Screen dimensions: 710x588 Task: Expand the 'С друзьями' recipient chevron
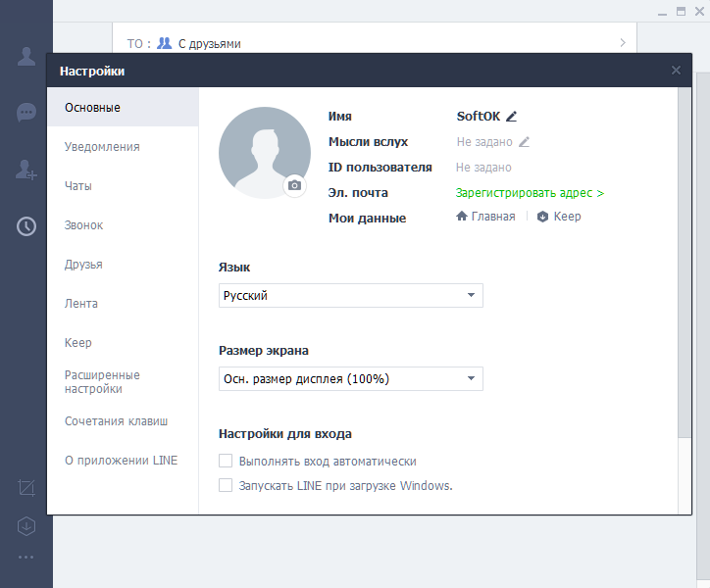coord(623,42)
